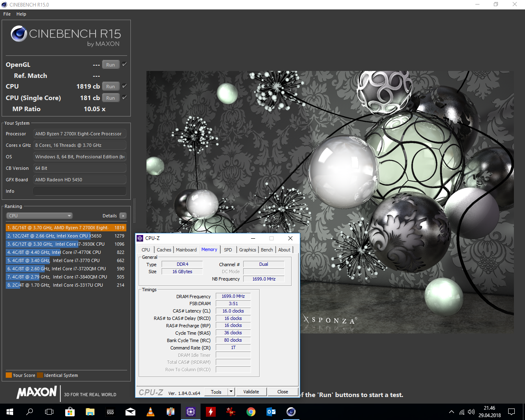Switch to CPU-Z via its taskbar icon
This screenshot has height=420, width=525.
coord(190,412)
